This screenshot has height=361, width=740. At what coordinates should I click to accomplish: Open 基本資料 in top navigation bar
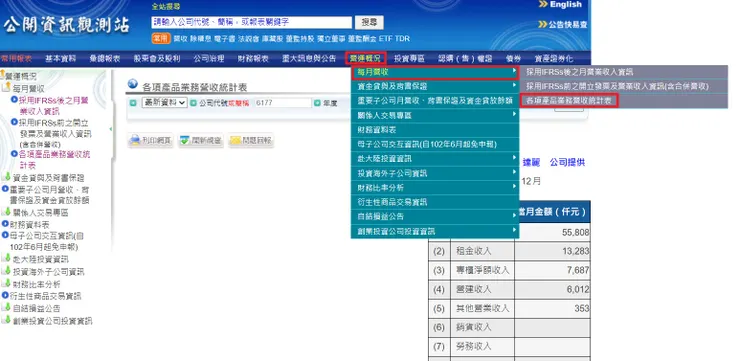(x=60, y=59)
